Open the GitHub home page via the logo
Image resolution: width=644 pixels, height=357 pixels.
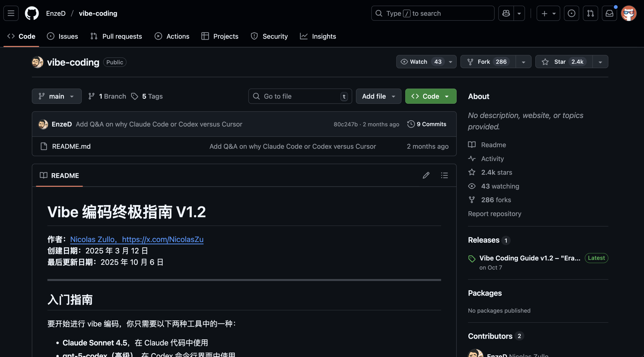pyautogui.click(x=32, y=13)
